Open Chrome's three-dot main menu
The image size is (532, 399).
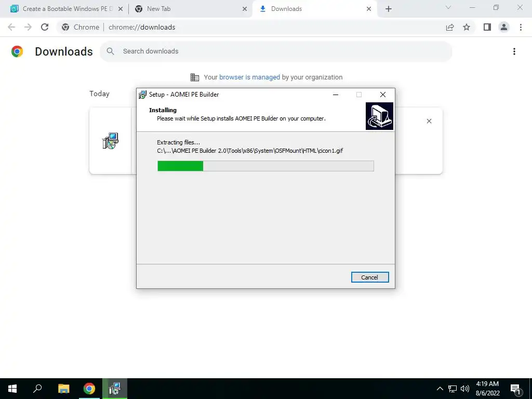[x=521, y=27]
